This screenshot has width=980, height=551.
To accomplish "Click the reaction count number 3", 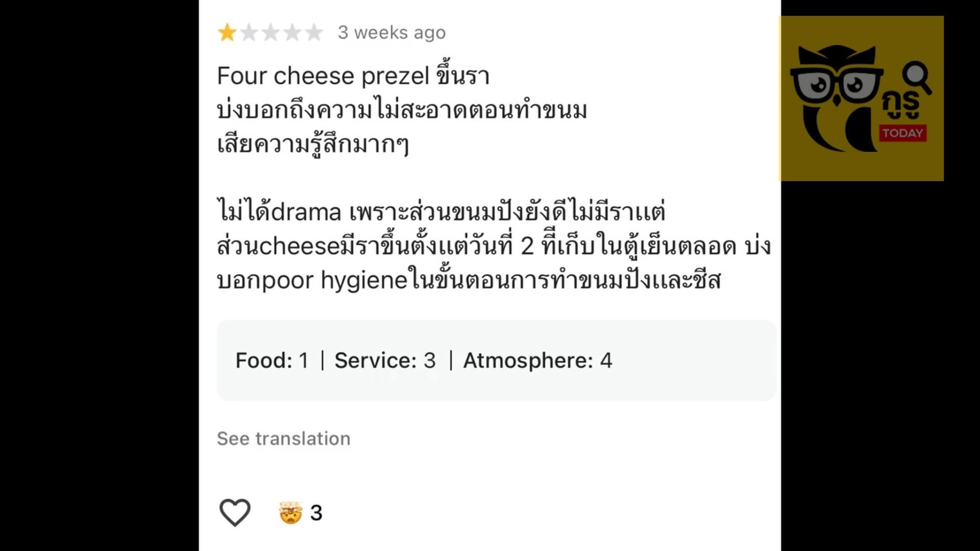I will 316,513.
